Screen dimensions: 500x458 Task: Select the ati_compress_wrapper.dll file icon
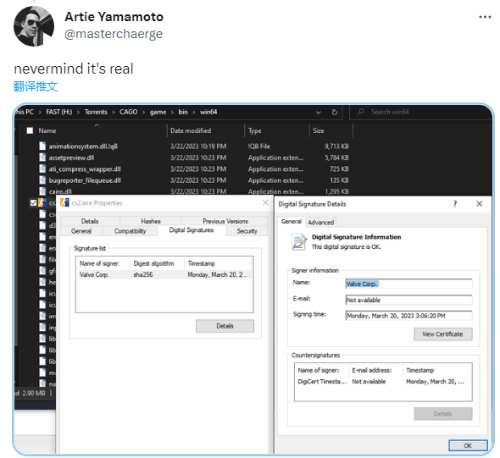click(42, 169)
